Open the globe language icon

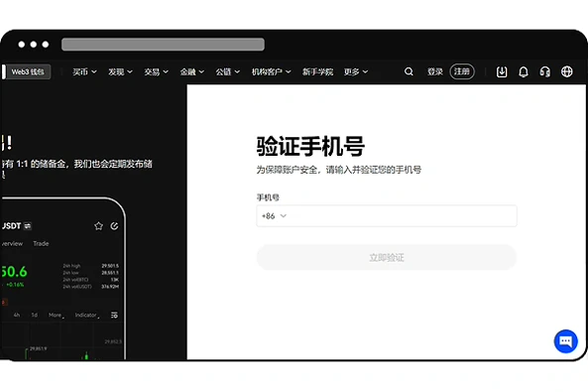[x=566, y=71]
